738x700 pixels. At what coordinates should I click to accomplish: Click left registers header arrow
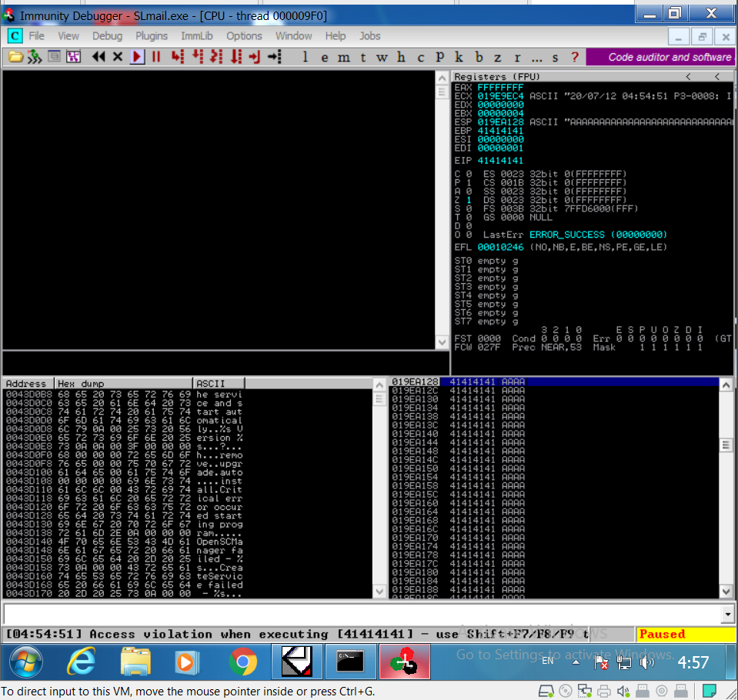689,76
